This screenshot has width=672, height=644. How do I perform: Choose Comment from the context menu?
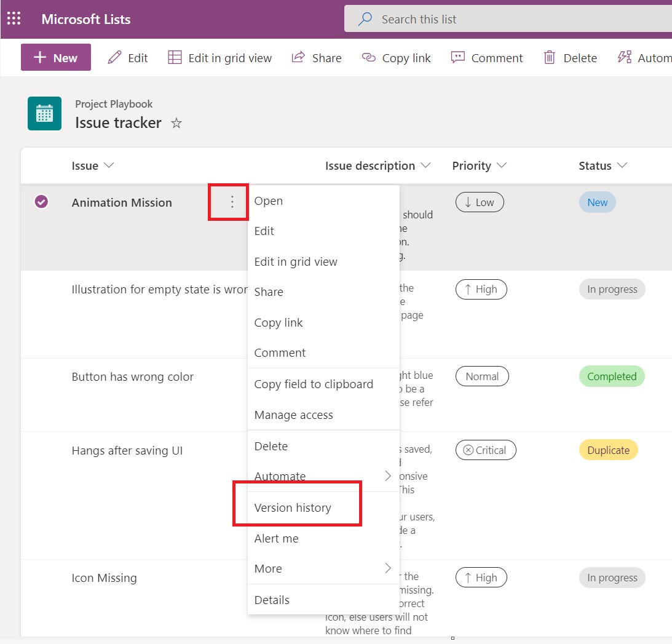pos(323,353)
